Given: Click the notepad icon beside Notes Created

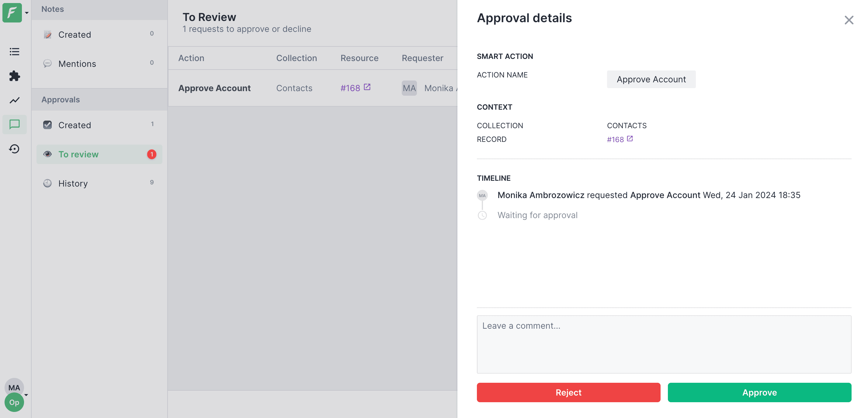Looking at the screenshot, I should [47, 34].
